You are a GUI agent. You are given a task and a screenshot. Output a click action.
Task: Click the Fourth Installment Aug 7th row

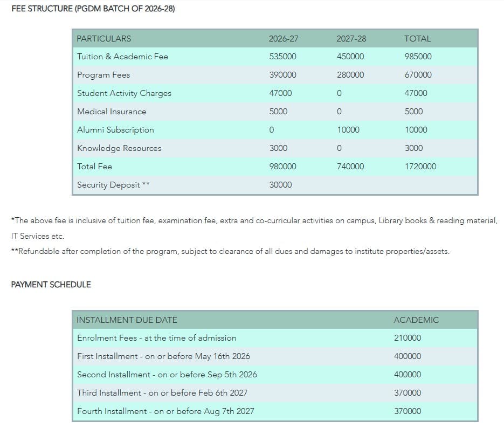tap(165, 411)
